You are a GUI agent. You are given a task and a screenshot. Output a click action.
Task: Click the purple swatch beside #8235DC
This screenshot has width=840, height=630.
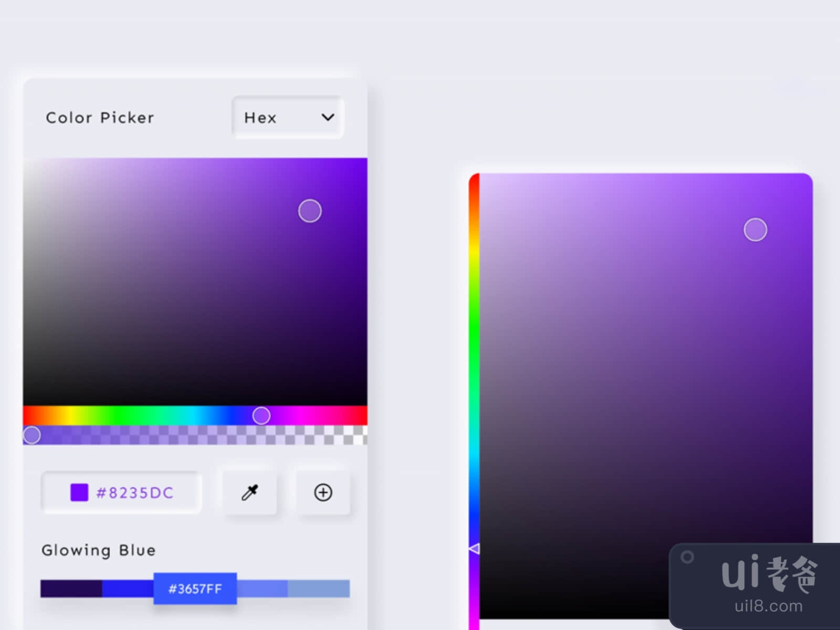[79, 492]
